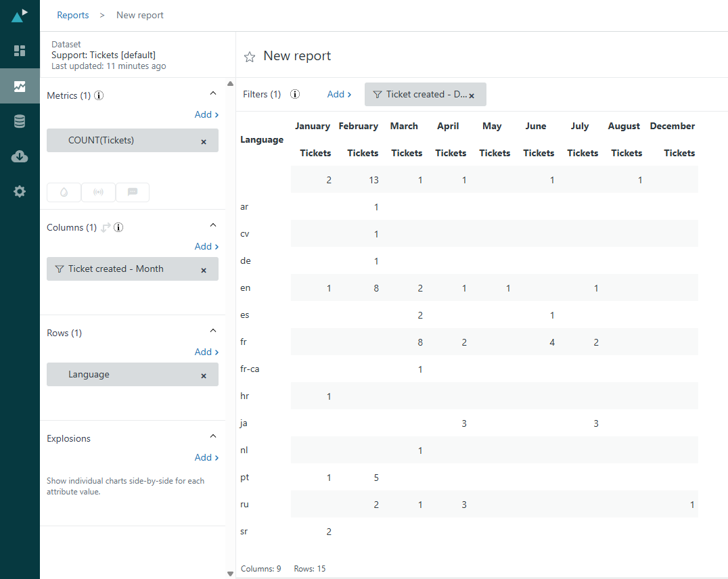
Task: Collapse the Rows panel section
Action: (x=213, y=331)
